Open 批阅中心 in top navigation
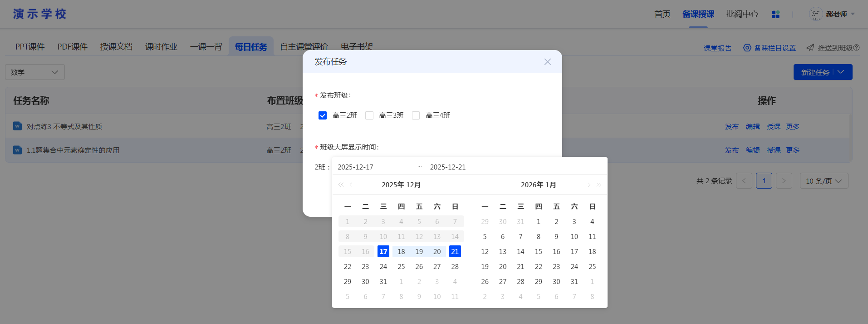The height and width of the screenshot is (324, 868). click(x=742, y=14)
